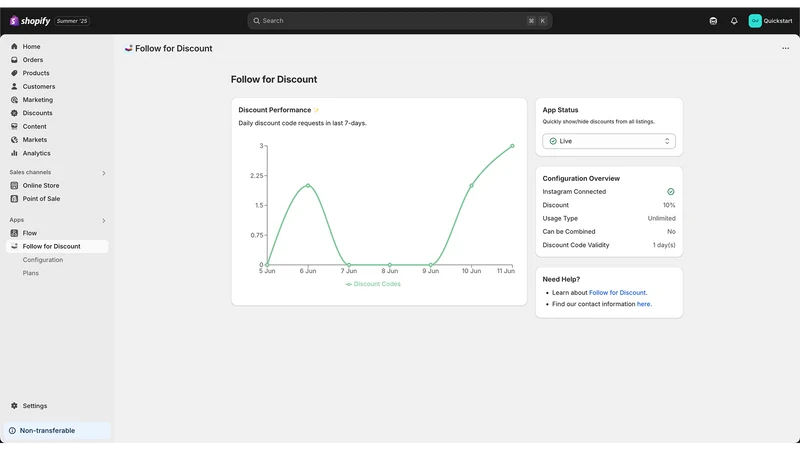Open the store sidekick icon beside bell
800x450 pixels.
(713, 21)
